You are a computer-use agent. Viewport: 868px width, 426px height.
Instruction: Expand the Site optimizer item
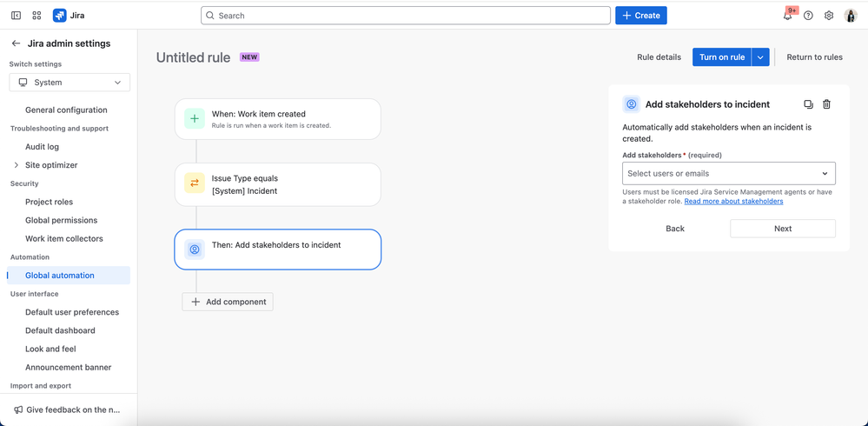(16, 165)
